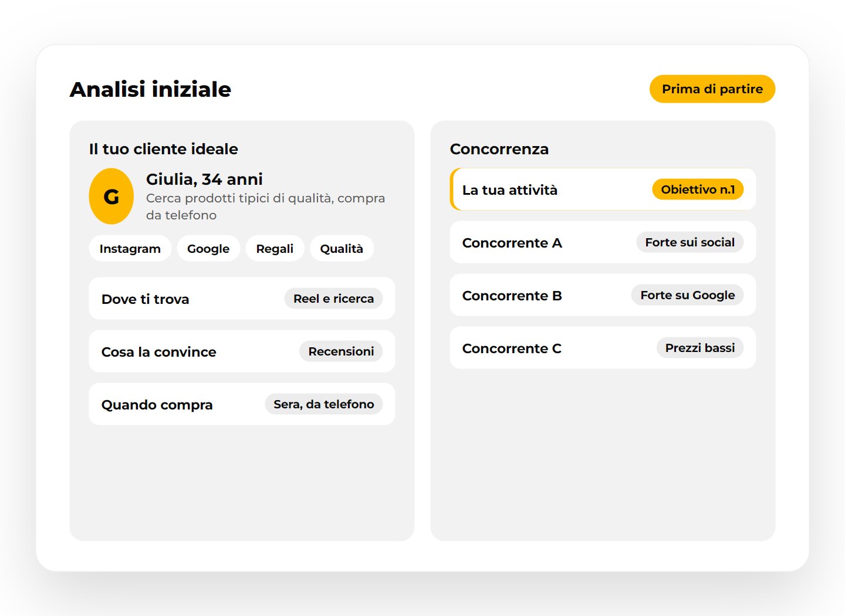Open the Concorrente A row

(603, 242)
